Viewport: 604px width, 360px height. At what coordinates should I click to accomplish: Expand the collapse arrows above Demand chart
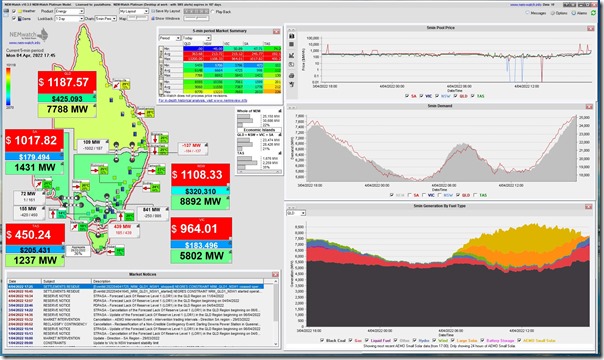coord(291,107)
